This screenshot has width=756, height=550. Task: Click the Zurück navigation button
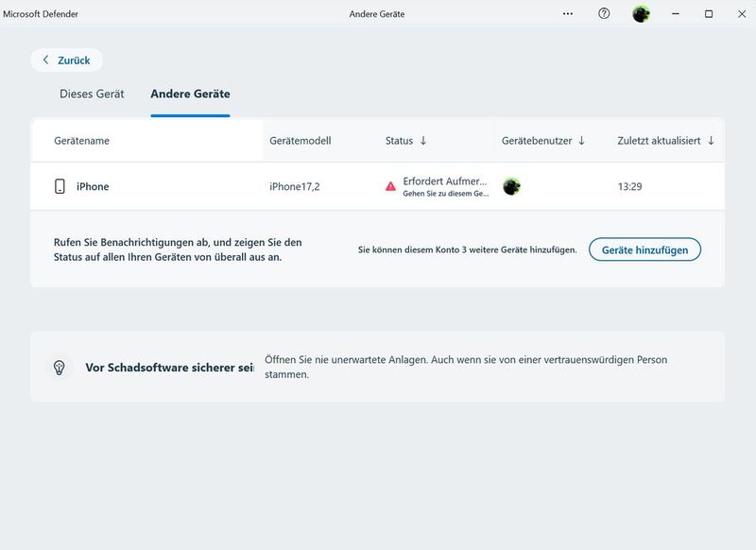click(68, 60)
